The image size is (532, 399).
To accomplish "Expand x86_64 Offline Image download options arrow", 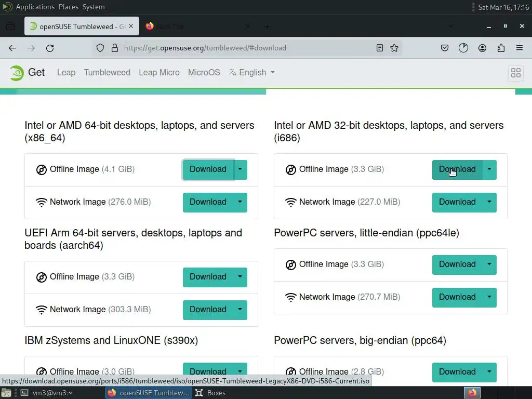I will 240,170.
